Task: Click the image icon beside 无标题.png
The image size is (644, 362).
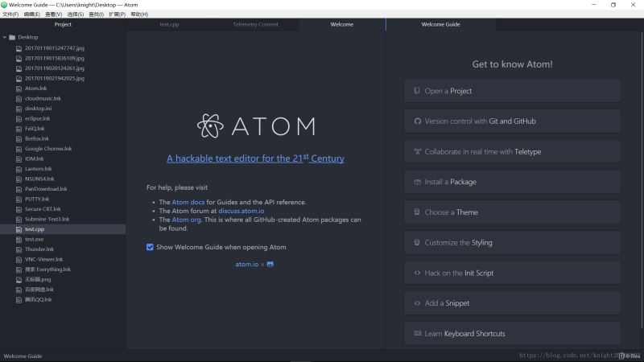Action: point(19,280)
